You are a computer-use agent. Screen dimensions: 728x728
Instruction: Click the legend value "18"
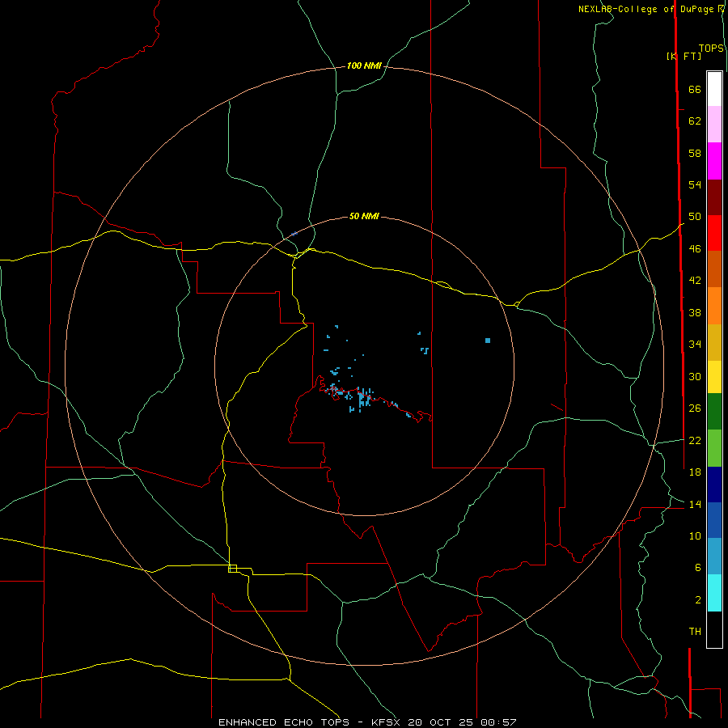pos(695,472)
